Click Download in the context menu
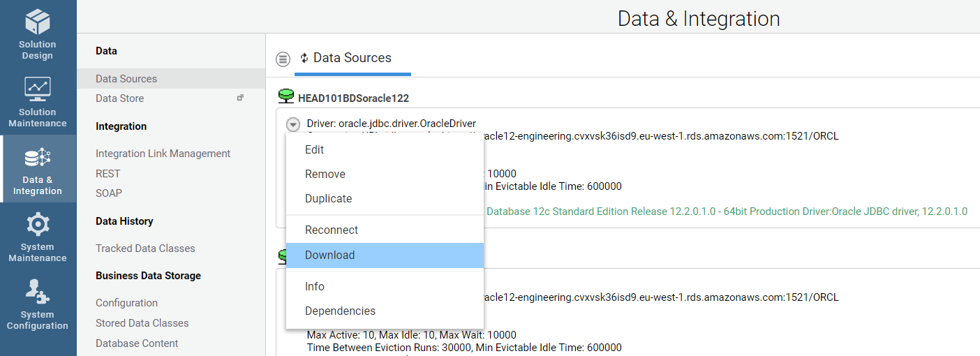The height and width of the screenshot is (356, 980). pos(385,255)
